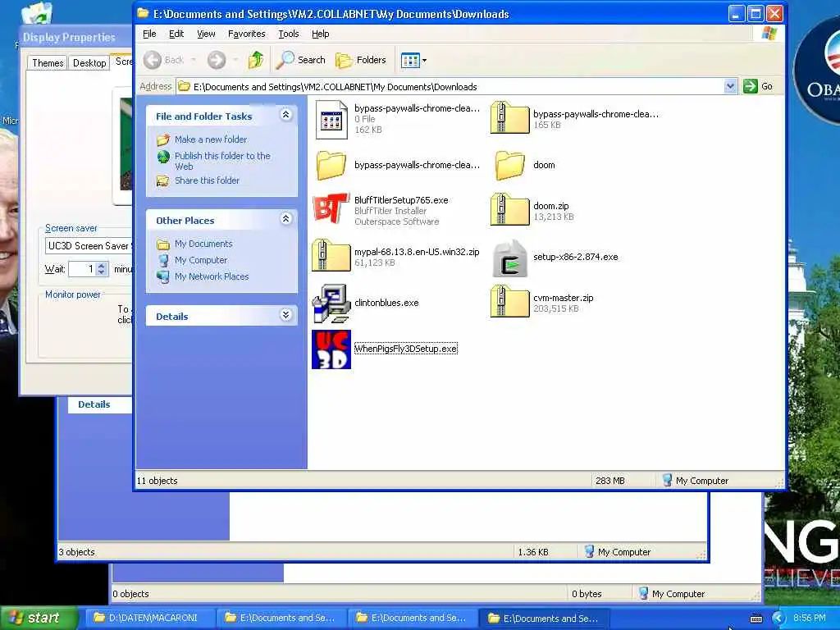
Task: Switch to Themes tab in Display Properties
Action: (x=47, y=62)
